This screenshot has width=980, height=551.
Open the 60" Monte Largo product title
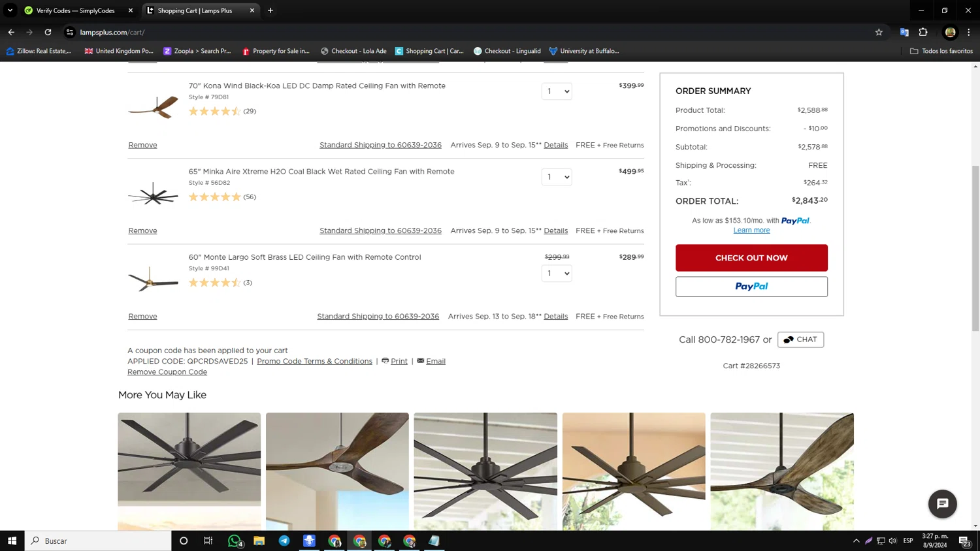(304, 257)
